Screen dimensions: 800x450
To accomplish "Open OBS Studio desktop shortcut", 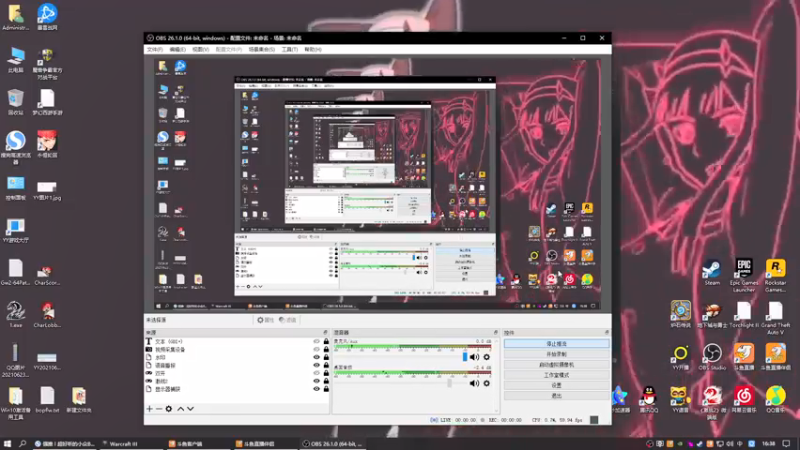I will point(712,357).
